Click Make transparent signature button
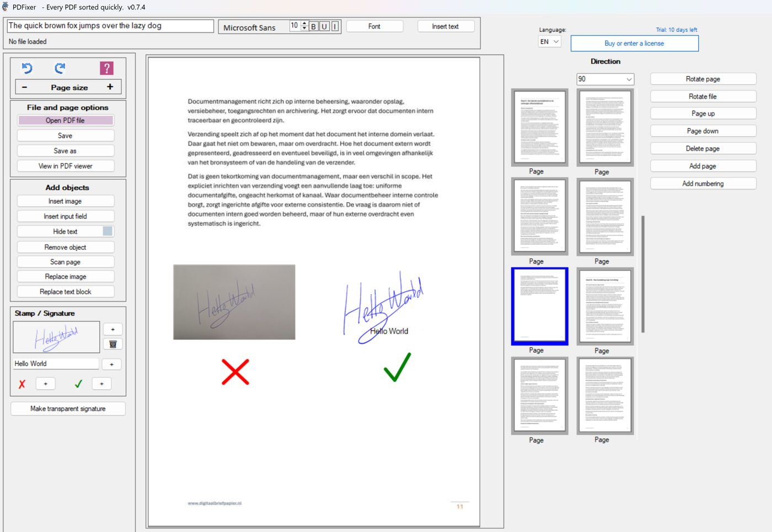772x532 pixels. [x=68, y=409]
